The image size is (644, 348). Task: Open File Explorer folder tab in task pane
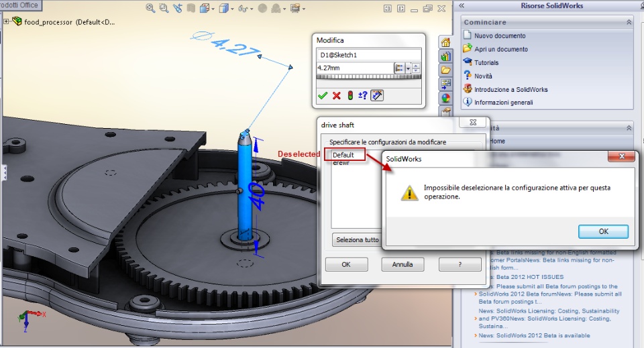[x=445, y=70]
